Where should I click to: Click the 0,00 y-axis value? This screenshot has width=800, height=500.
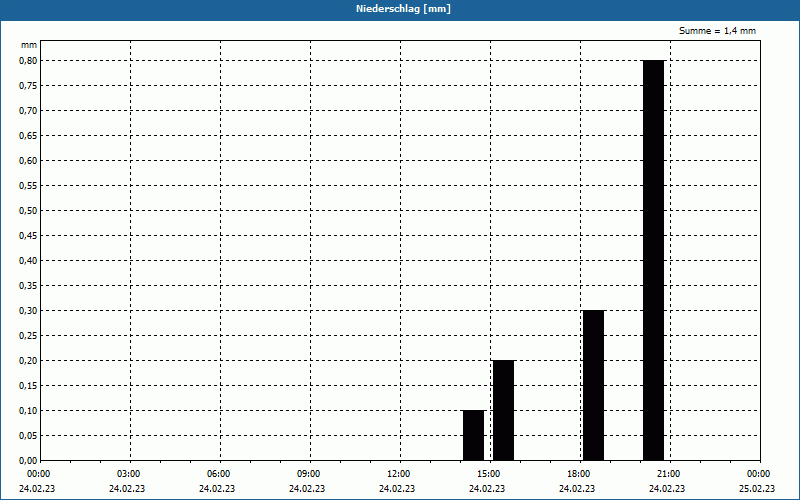(x=28, y=461)
